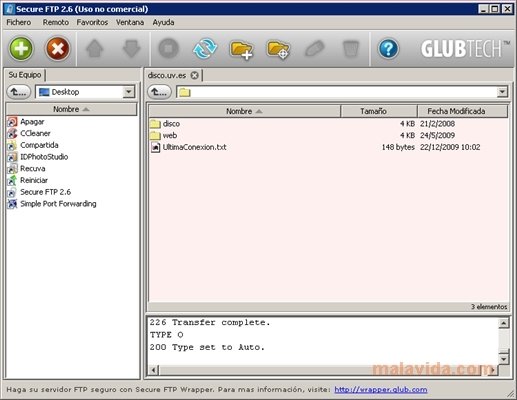Select the Simple Port Forwarding icon
The image size is (517, 400).
tap(12, 204)
